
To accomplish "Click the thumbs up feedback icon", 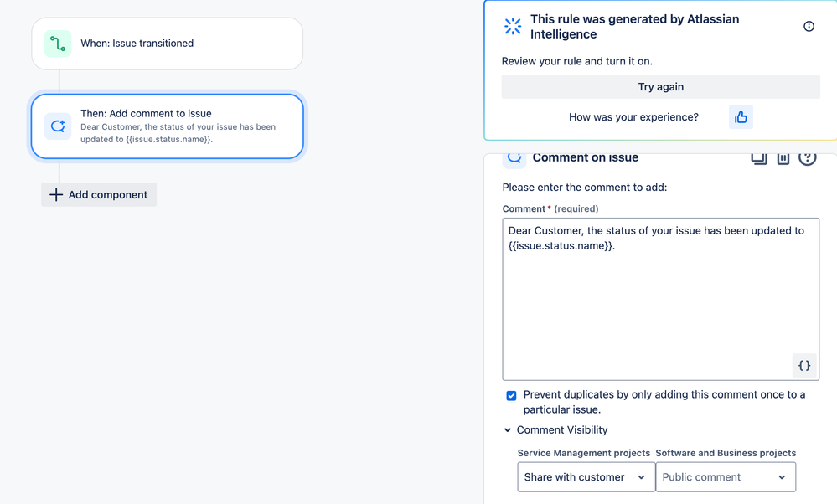I will coord(741,117).
